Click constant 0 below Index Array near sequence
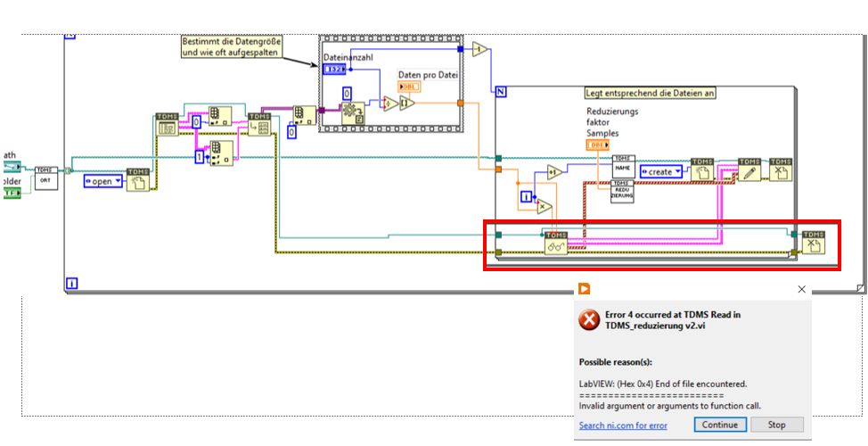 [x=291, y=132]
